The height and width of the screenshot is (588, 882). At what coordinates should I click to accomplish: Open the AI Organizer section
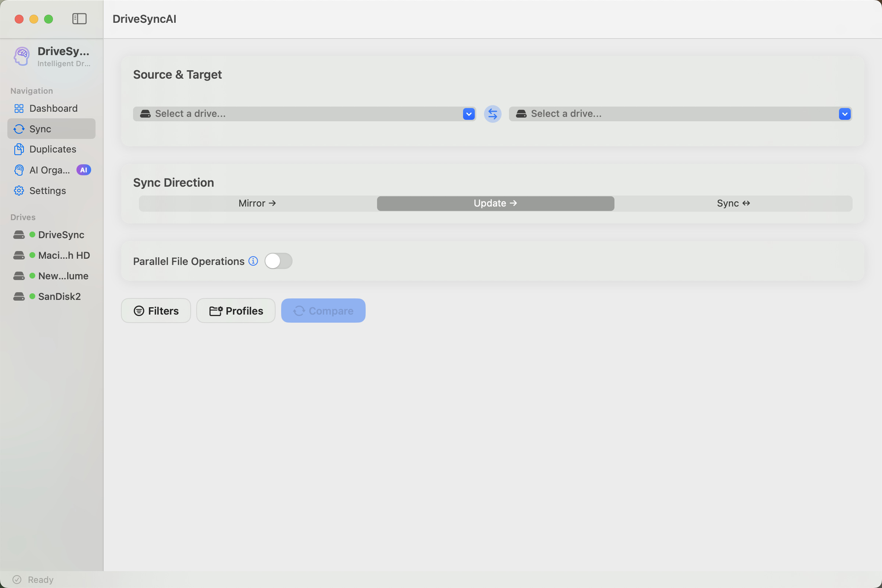(50, 170)
